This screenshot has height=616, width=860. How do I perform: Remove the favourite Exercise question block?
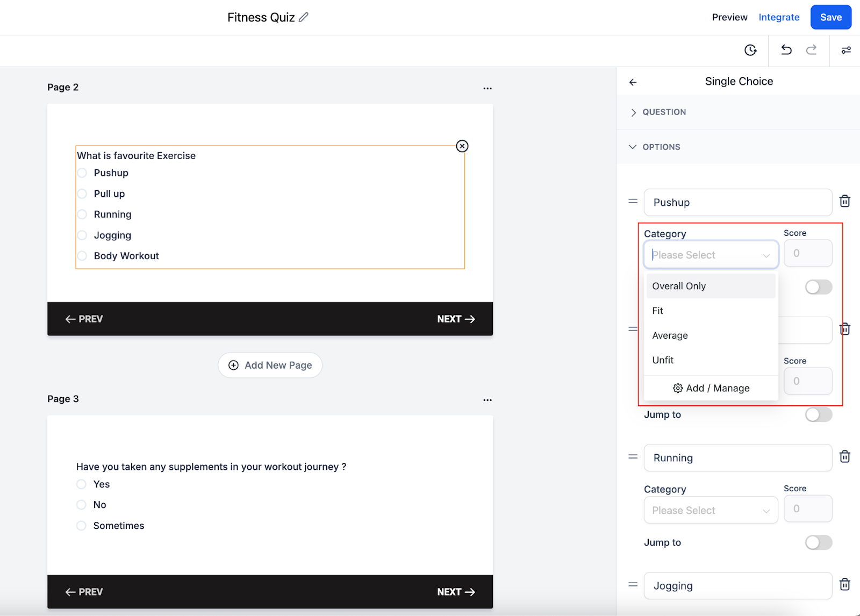[462, 146]
